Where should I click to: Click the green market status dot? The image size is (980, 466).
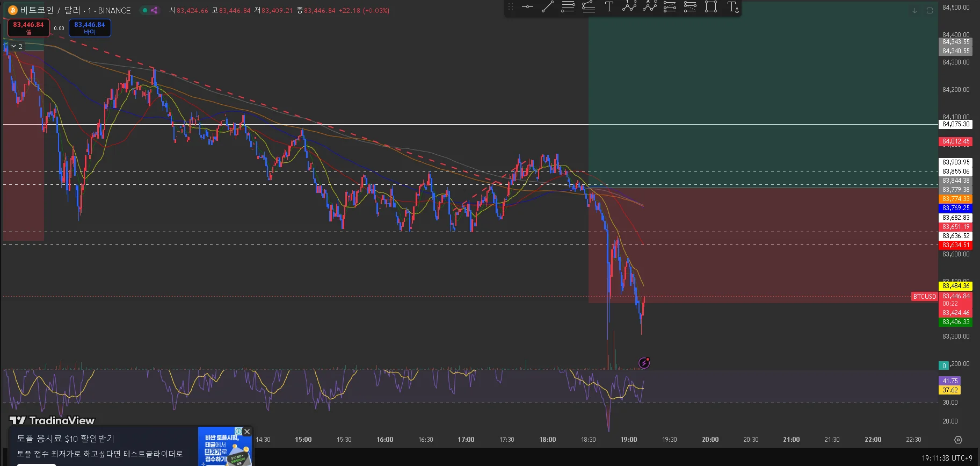coord(144,10)
